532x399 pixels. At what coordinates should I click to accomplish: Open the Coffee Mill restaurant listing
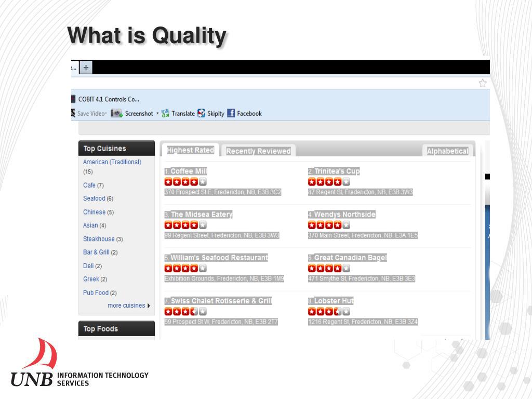click(x=189, y=171)
